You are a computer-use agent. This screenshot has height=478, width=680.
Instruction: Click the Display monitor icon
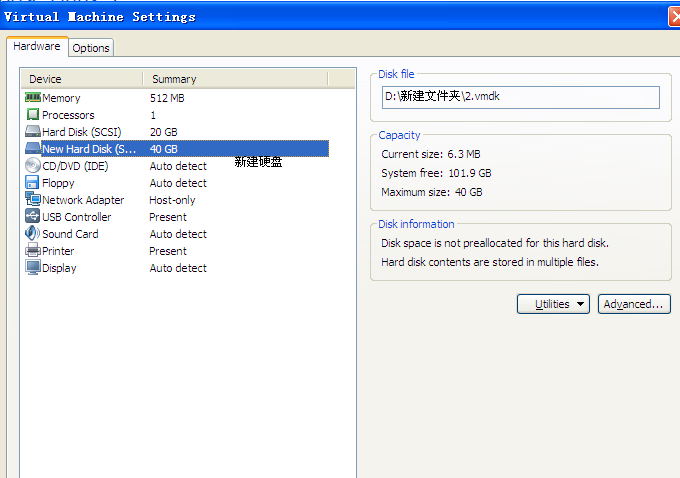[x=33, y=267]
